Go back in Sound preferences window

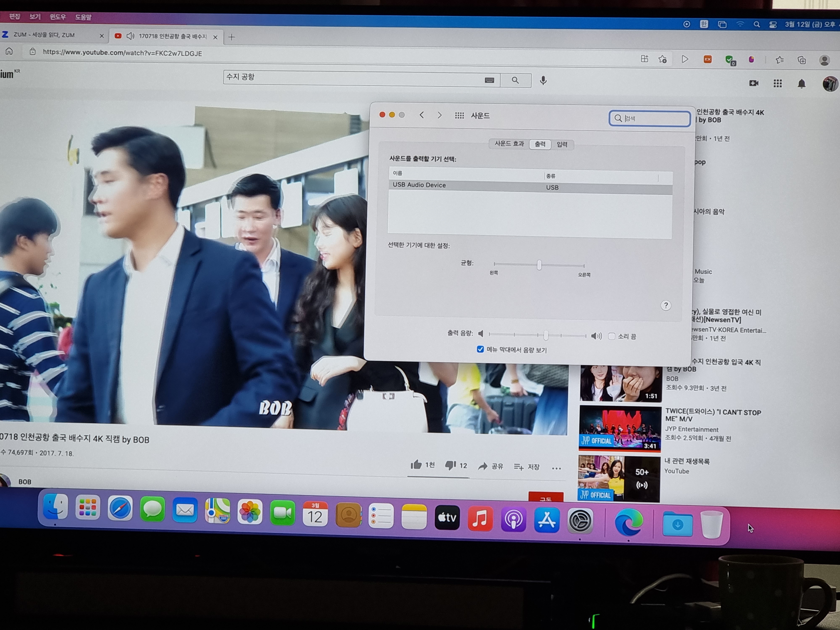[421, 115]
